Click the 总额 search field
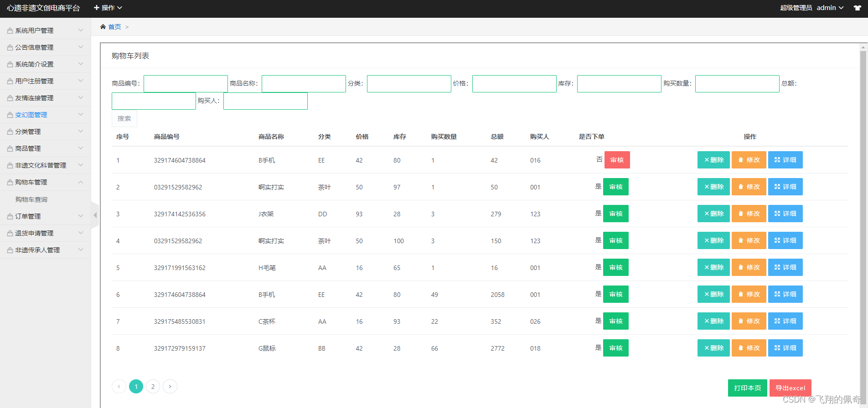Image resolution: width=868 pixels, height=408 pixels. point(154,101)
